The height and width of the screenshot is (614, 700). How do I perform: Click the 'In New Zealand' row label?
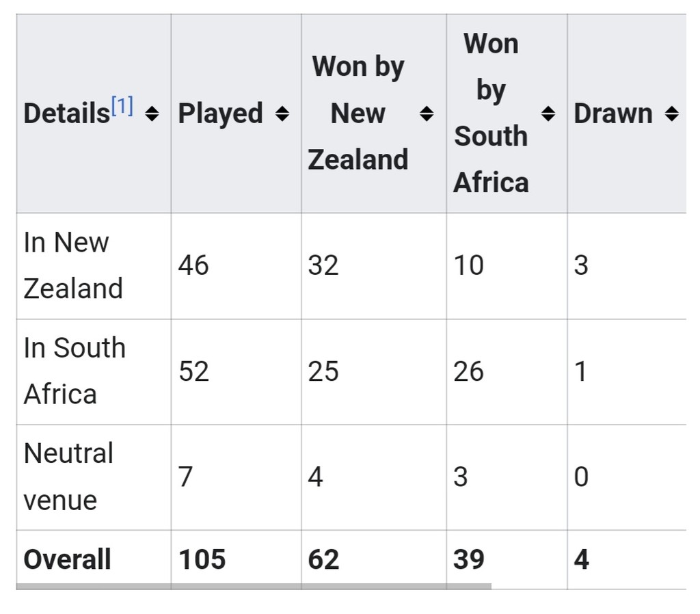[72, 265]
